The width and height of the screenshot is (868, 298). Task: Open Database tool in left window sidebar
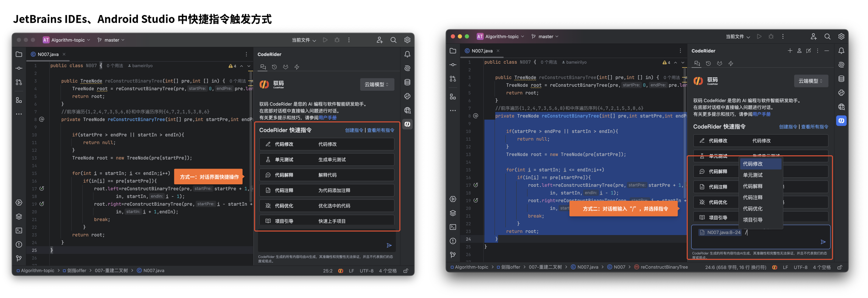pyautogui.click(x=407, y=82)
